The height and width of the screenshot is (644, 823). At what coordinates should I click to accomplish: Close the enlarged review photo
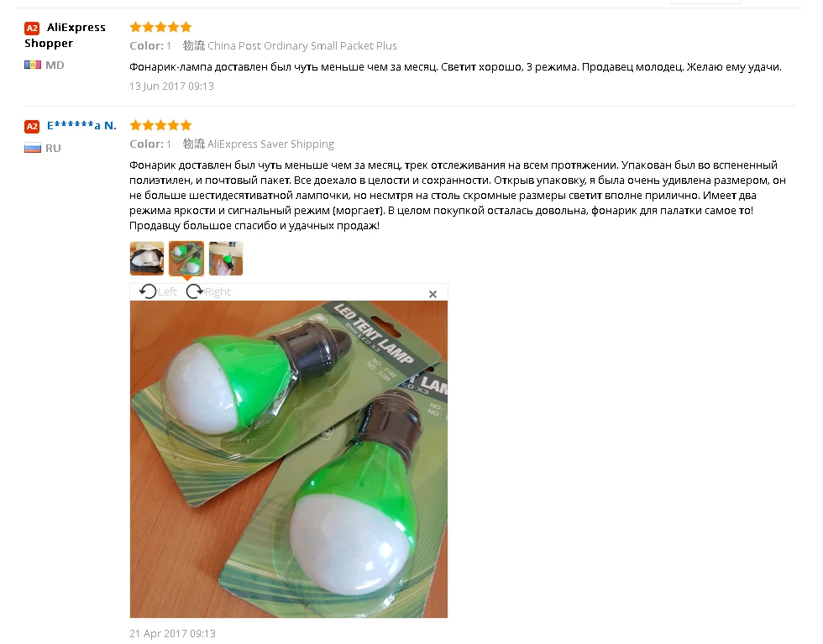coord(432,295)
